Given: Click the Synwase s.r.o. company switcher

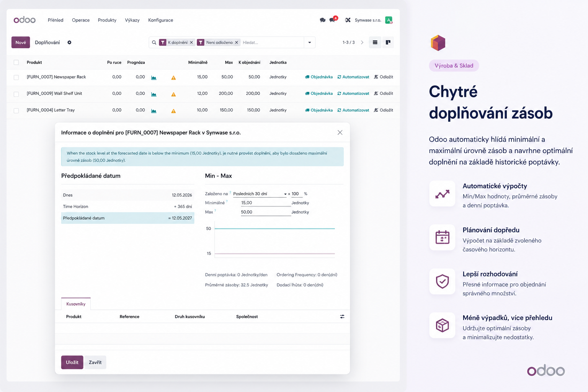Looking at the screenshot, I should (368, 20).
